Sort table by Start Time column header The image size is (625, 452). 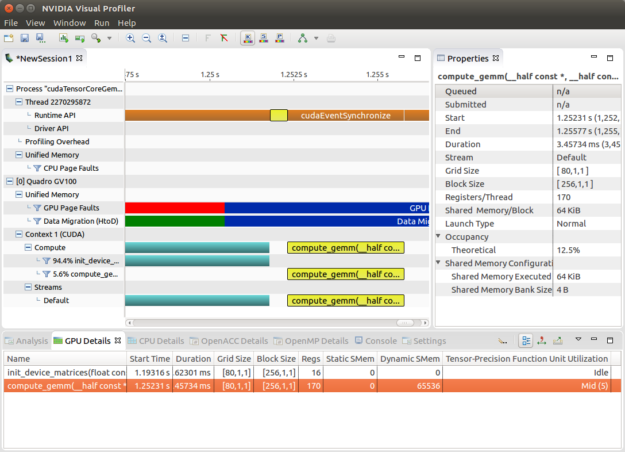149,359
